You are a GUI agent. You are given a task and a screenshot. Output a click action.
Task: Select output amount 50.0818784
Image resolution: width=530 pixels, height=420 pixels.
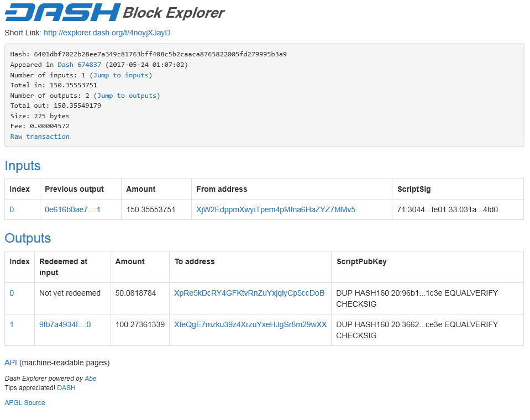(x=135, y=293)
